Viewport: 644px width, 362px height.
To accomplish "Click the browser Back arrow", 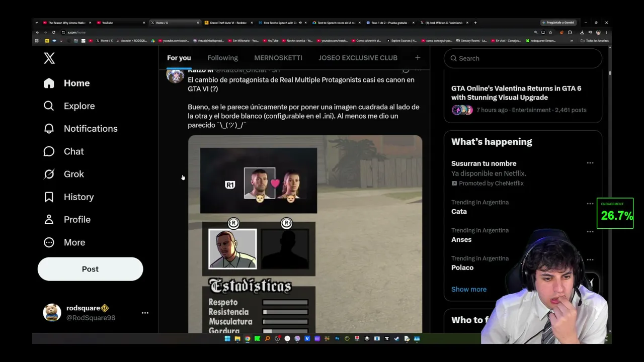I will [x=37, y=32].
